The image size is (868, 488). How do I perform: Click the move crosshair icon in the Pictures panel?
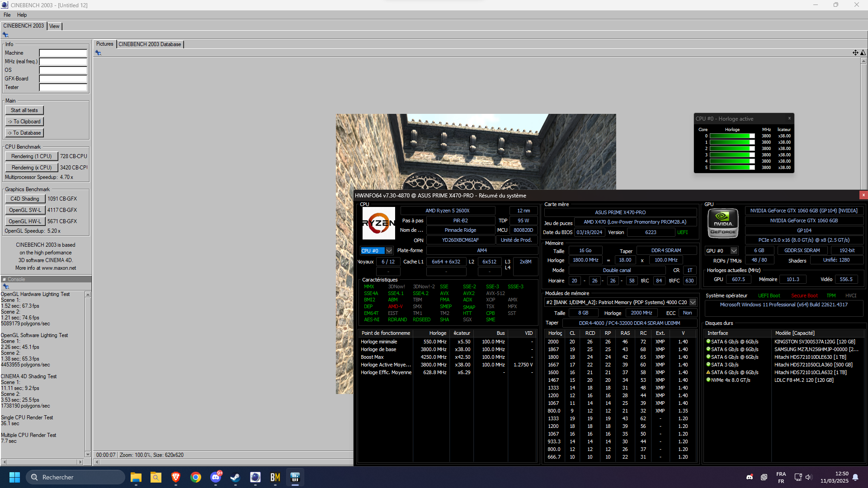[x=855, y=53]
